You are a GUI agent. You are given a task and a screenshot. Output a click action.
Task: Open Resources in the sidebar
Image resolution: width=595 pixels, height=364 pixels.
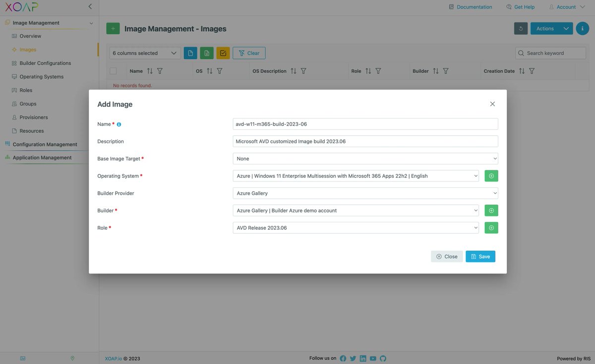(32, 131)
